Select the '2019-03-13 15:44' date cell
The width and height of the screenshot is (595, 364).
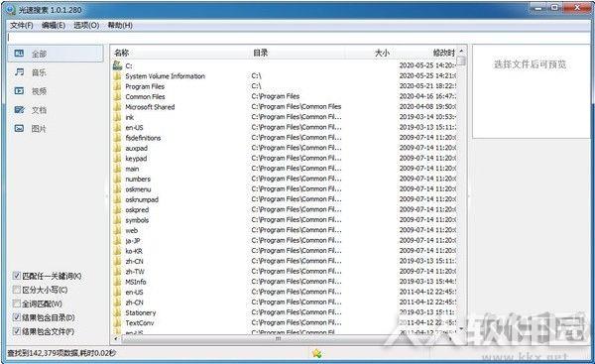427,282
